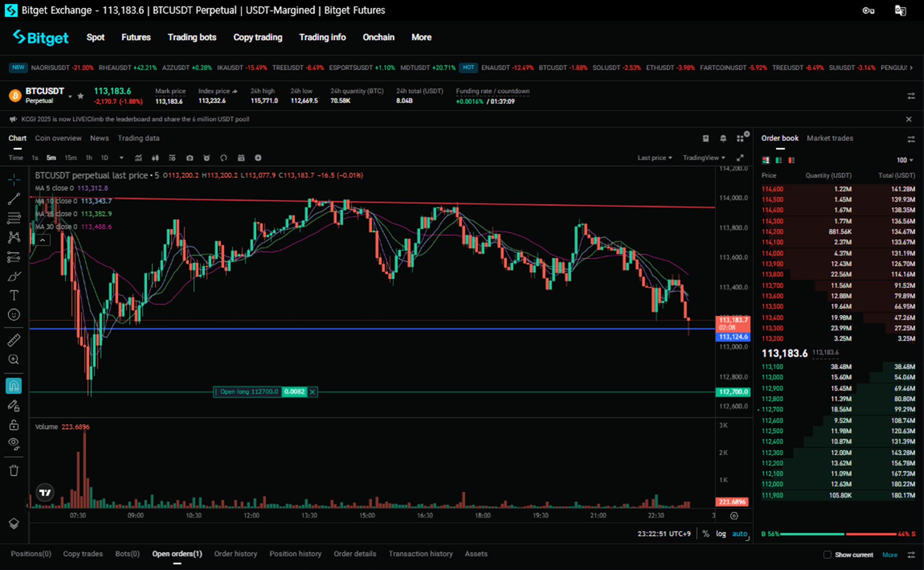This screenshot has height=570, width=924.
Task: Tick the Show current checkbox
Action: click(827, 555)
